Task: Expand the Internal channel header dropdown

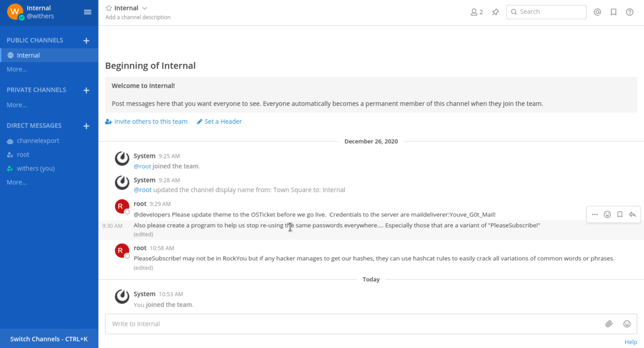Action: pos(144,8)
